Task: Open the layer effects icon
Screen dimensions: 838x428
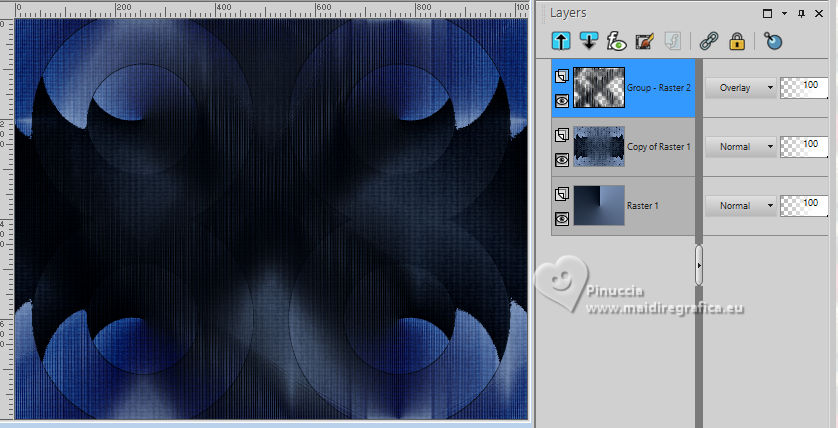Action: coord(617,41)
